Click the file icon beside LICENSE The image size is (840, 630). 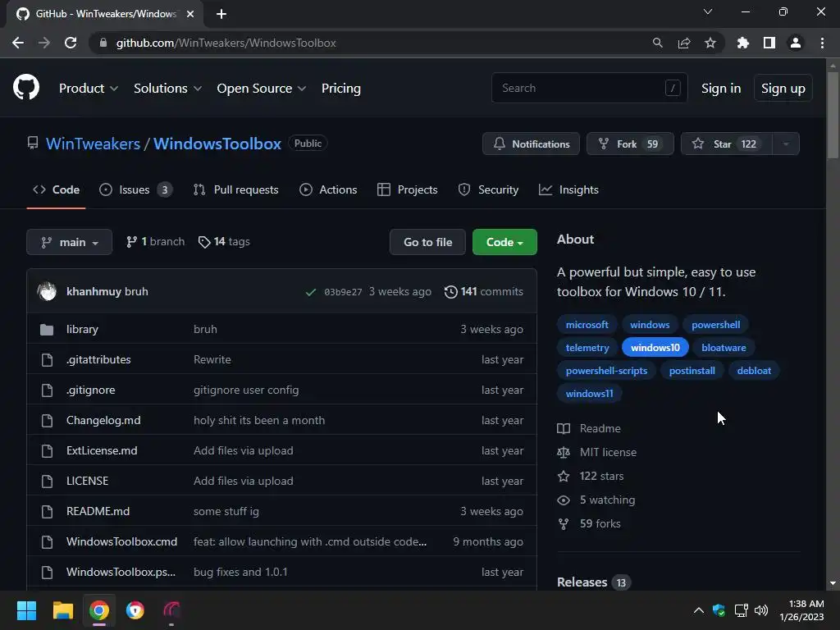coord(47,481)
